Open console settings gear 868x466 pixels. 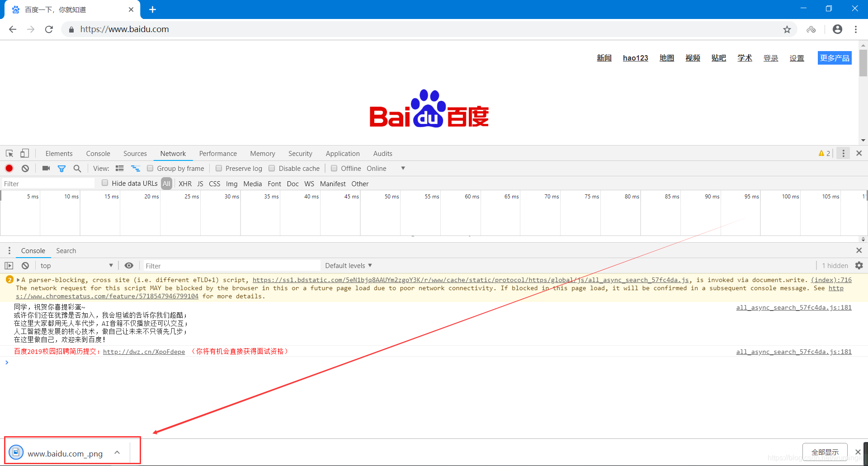859,265
